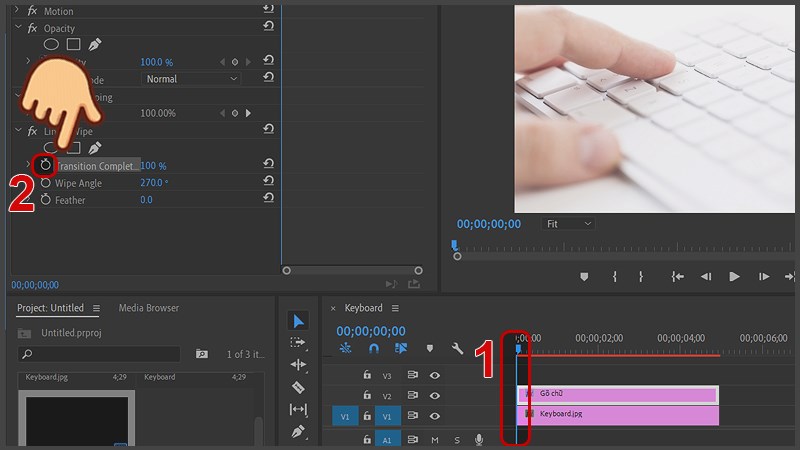Click the Wipe Angle stopwatch icon
Viewport: 800px width, 450px height.
45,183
